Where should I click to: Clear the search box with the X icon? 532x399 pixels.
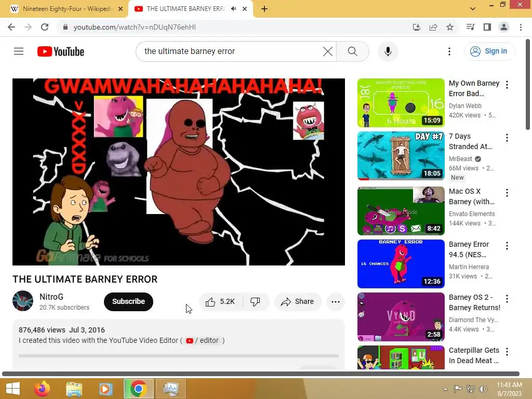(x=328, y=51)
